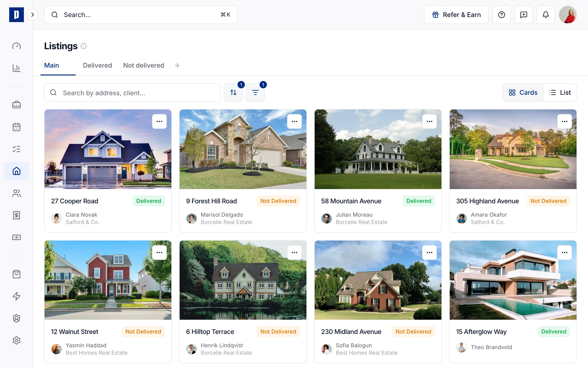Open the more menu on 6 Hilltop Terrace card
Image resolution: width=588 pixels, height=368 pixels.
[294, 252]
